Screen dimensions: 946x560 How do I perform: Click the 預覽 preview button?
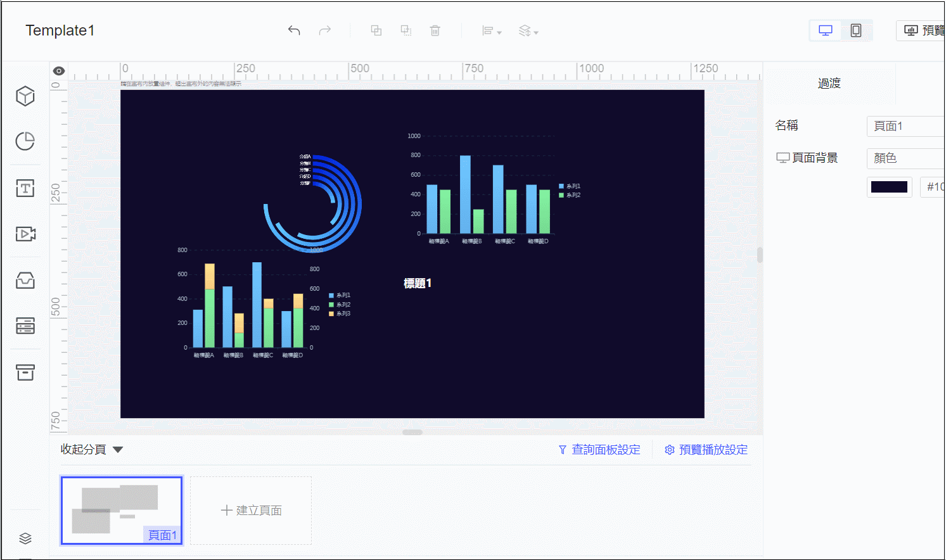(921, 30)
